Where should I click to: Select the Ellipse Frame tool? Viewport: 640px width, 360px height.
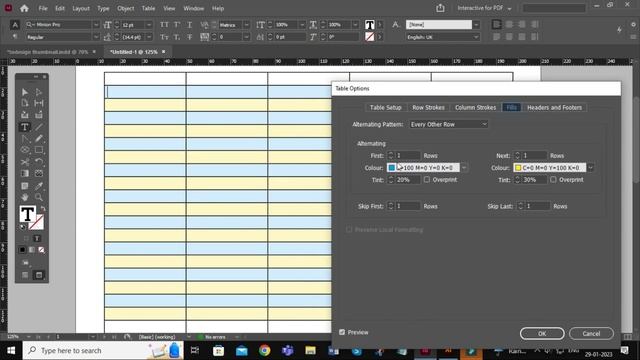pyautogui.click(x=25, y=150)
